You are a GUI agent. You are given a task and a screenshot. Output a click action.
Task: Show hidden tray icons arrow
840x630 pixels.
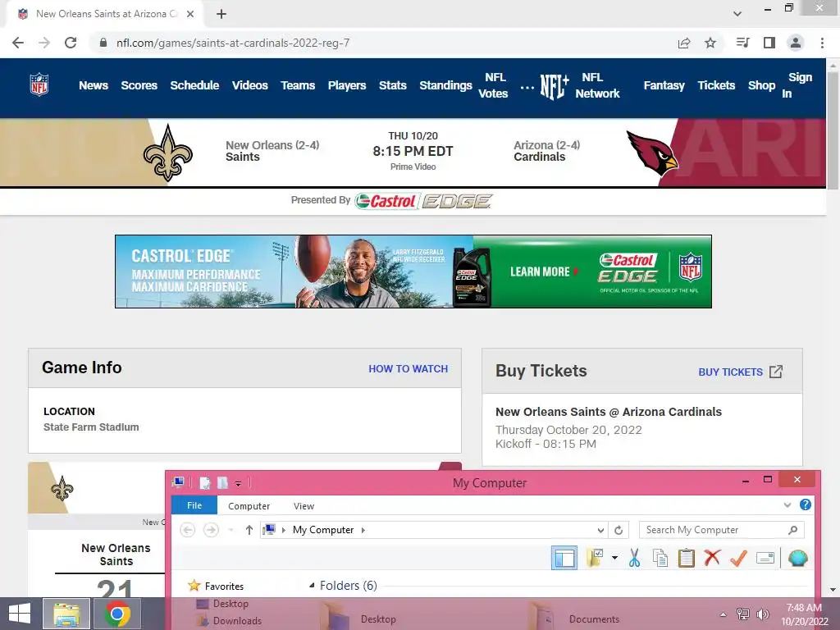click(724, 614)
